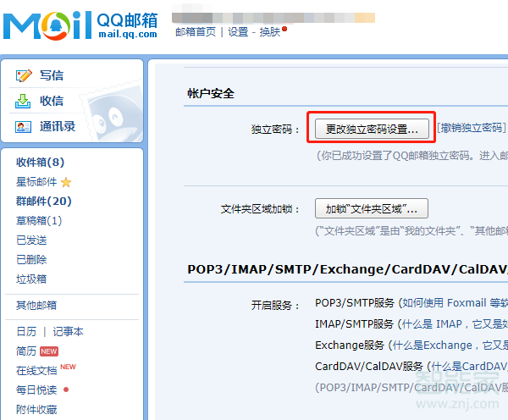Open the 收件箱(8) inbox folder

tap(40, 162)
